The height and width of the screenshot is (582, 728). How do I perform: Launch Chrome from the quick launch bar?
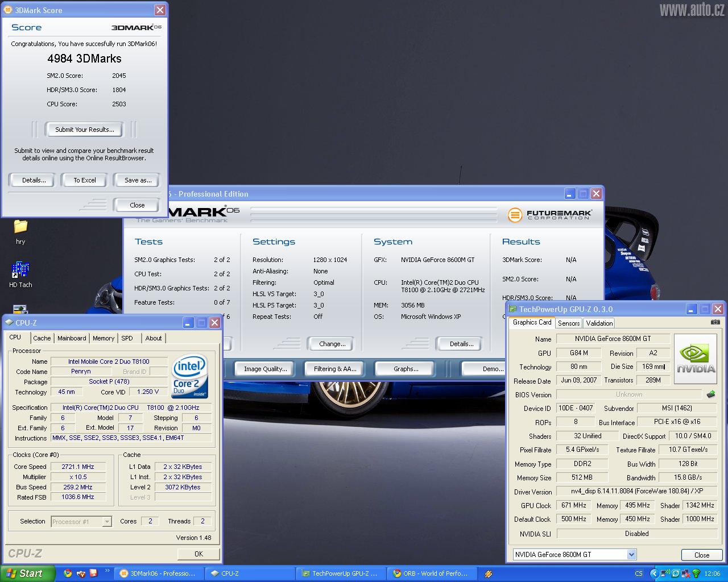point(68,573)
